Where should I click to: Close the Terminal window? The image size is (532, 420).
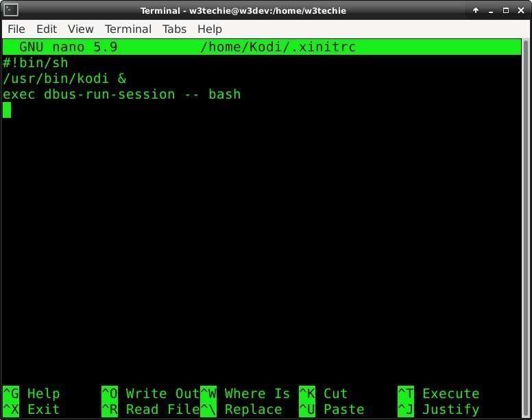[x=521, y=10]
